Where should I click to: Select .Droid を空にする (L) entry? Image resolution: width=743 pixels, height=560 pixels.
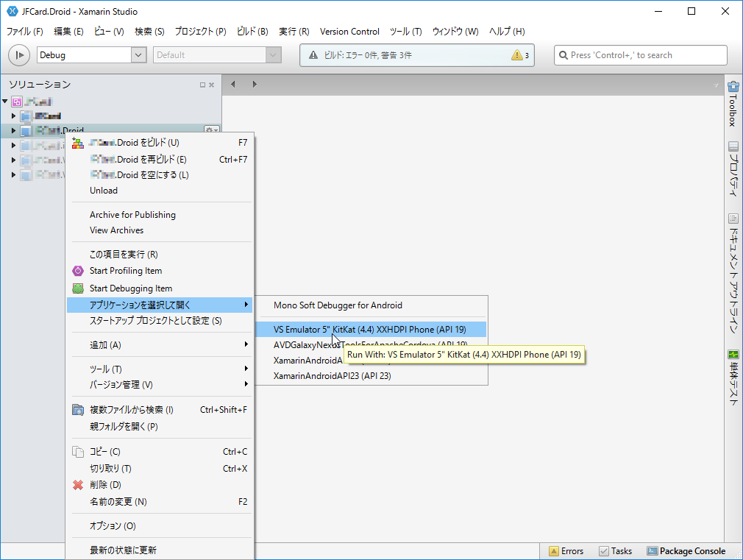pyautogui.click(x=160, y=175)
